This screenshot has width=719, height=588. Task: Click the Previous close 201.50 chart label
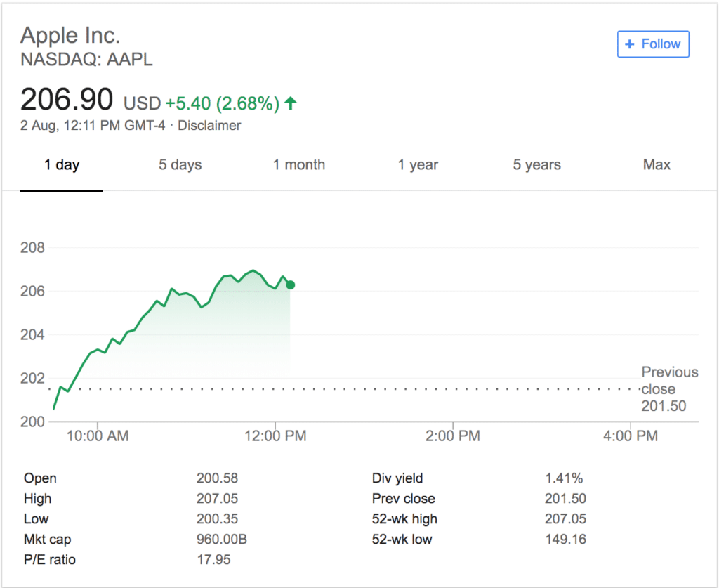[669, 389]
